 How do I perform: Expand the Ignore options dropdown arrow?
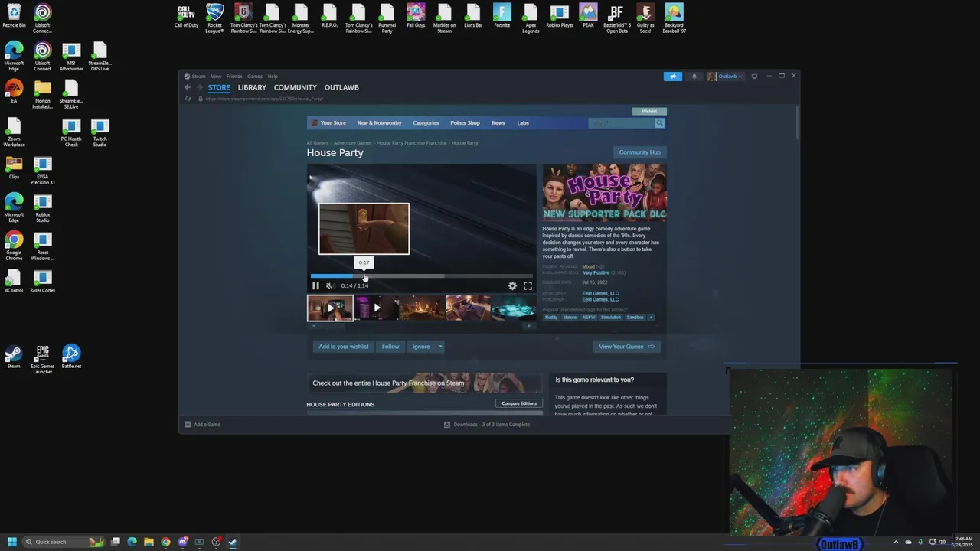pos(440,347)
